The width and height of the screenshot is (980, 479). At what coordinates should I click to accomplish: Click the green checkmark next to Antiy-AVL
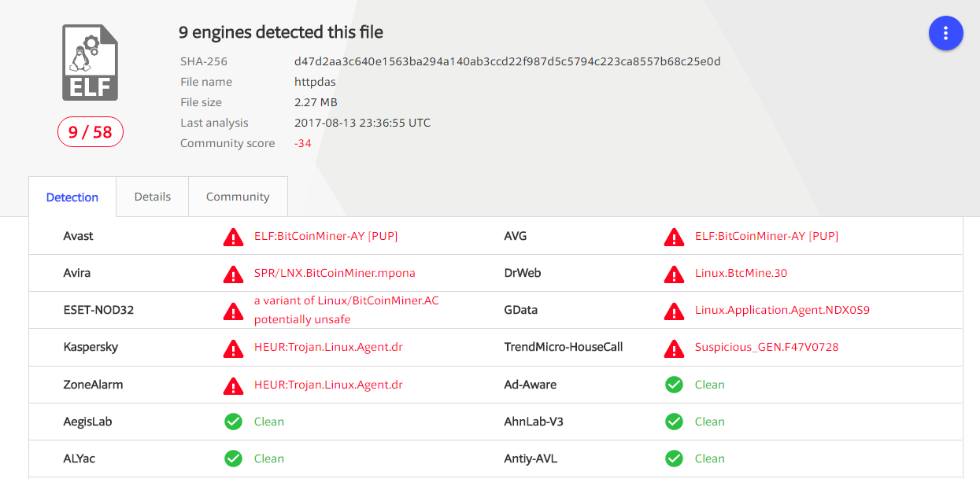674,459
